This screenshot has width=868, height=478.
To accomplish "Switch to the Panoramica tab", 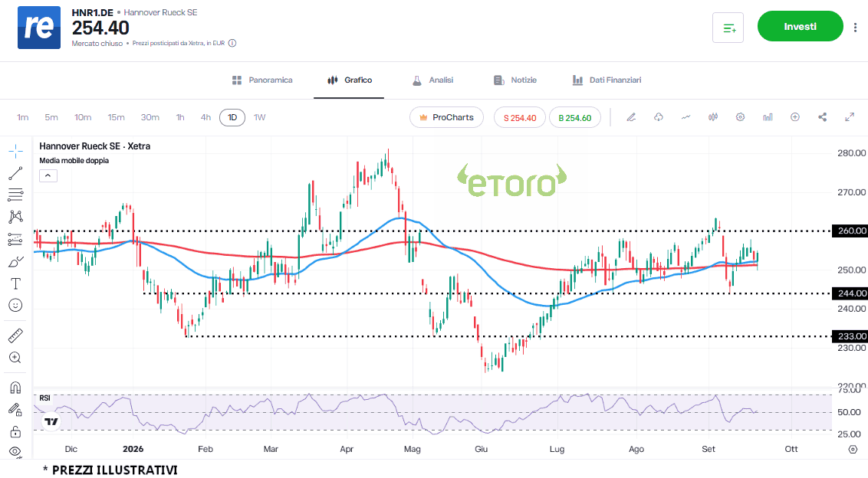I will [262, 80].
